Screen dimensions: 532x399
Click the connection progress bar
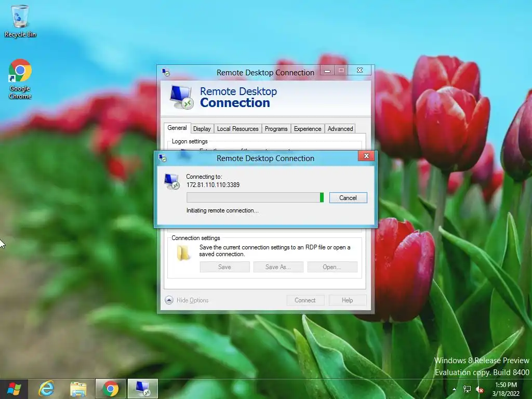(255, 197)
